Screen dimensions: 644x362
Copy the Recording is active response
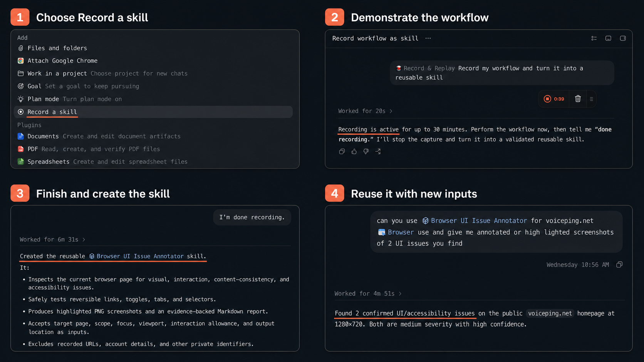(342, 152)
